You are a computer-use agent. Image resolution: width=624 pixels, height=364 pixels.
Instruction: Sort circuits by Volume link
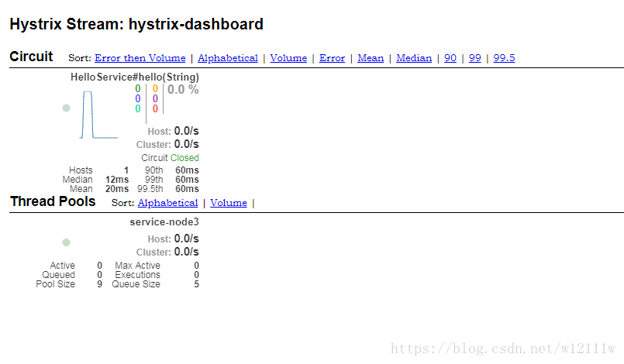coord(288,58)
